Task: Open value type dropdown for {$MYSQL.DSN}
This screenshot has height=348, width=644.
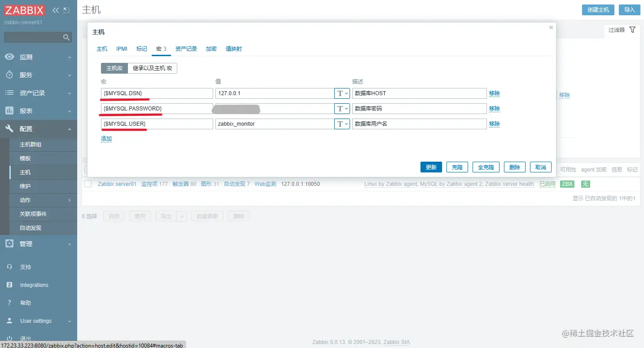Action: coord(342,93)
